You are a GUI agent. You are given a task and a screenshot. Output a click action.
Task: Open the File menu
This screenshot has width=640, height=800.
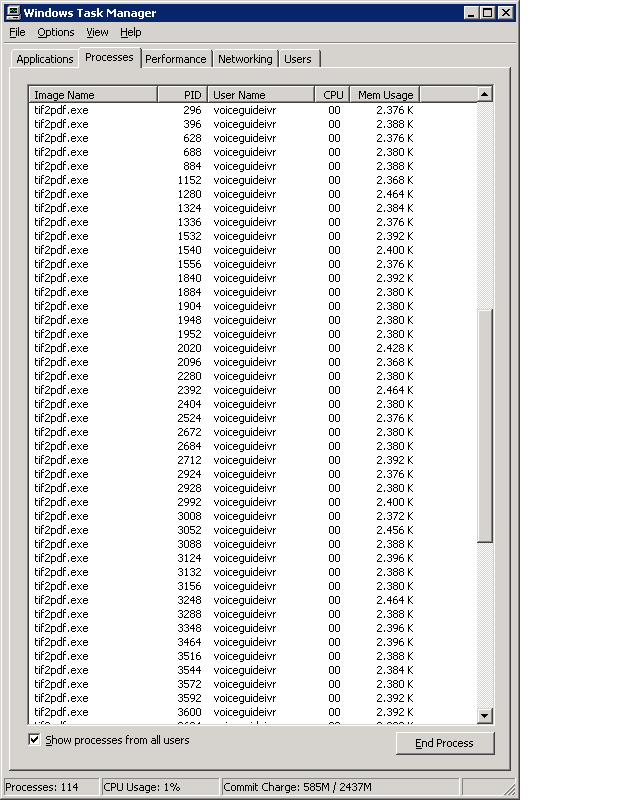point(17,33)
